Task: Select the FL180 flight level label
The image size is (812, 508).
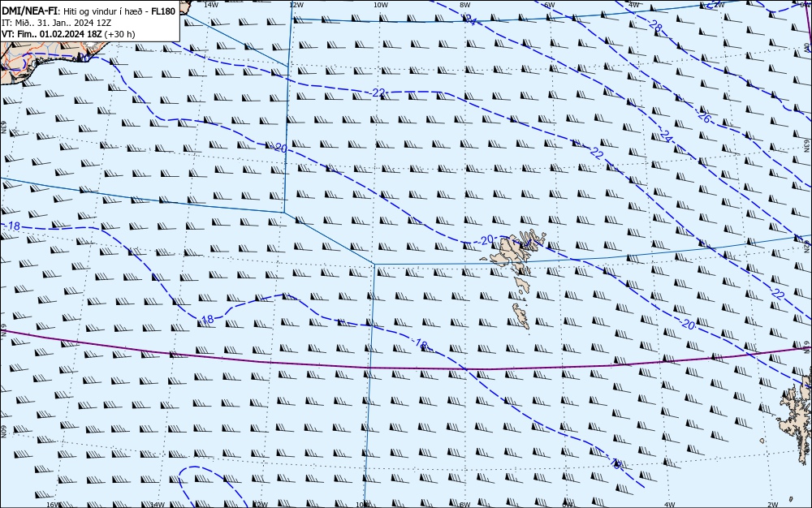Action: point(163,11)
